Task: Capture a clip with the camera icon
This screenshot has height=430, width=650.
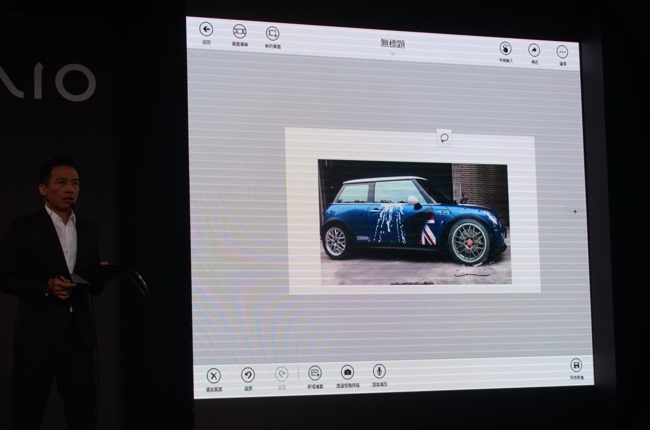Action: [347, 372]
